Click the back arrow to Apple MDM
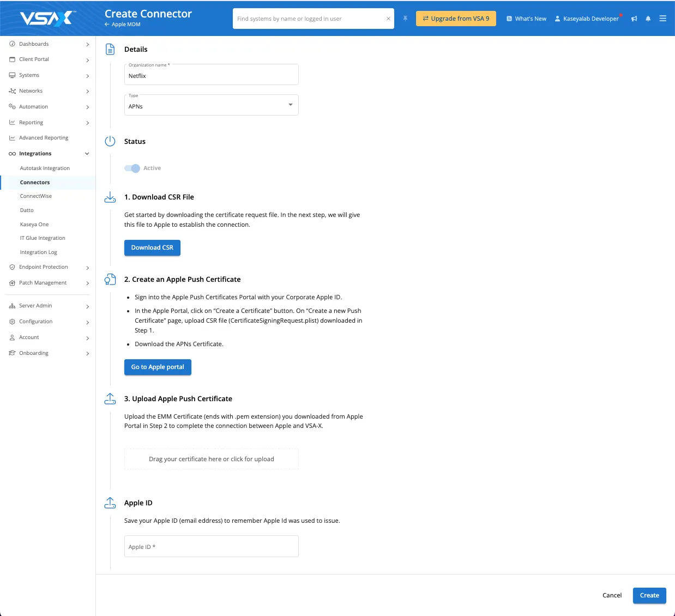Viewport: 675px width, 616px height. (107, 25)
